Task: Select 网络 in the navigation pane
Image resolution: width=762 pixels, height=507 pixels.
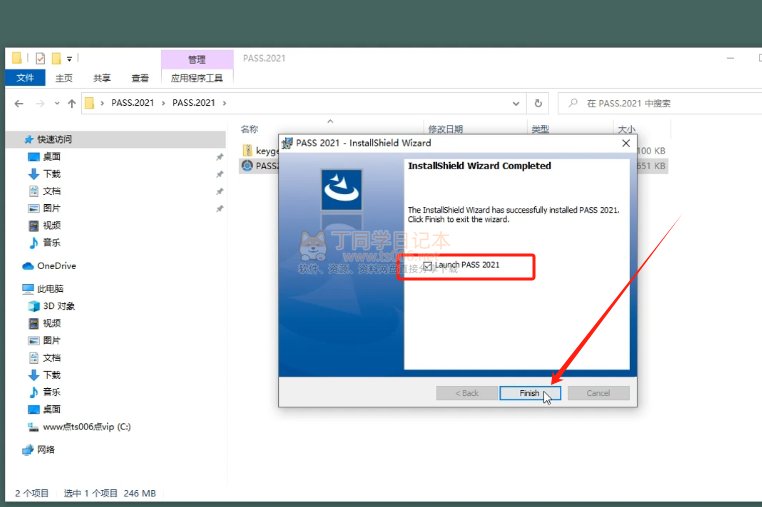Action: (x=46, y=450)
